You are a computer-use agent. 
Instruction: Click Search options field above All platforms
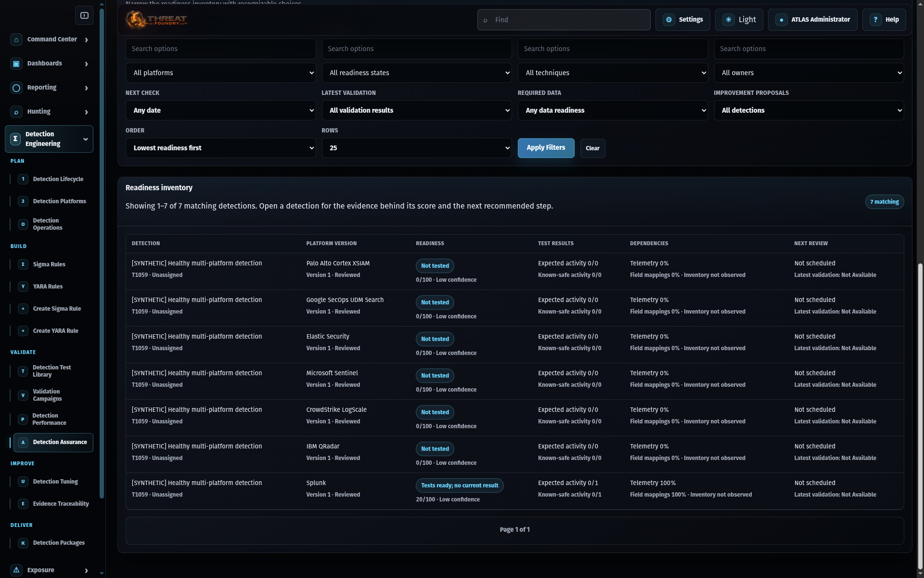coord(221,49)
